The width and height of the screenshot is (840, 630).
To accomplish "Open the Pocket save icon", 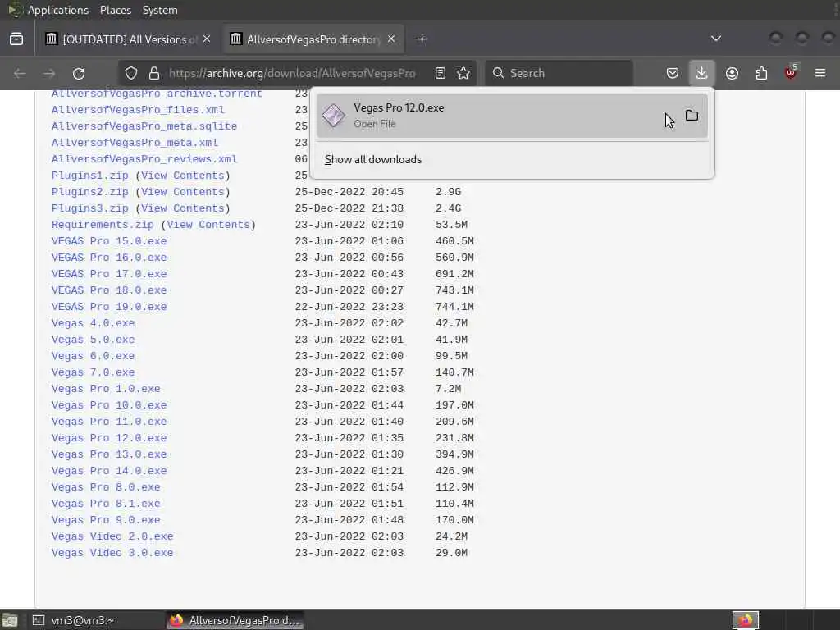I will coord(673,73).
